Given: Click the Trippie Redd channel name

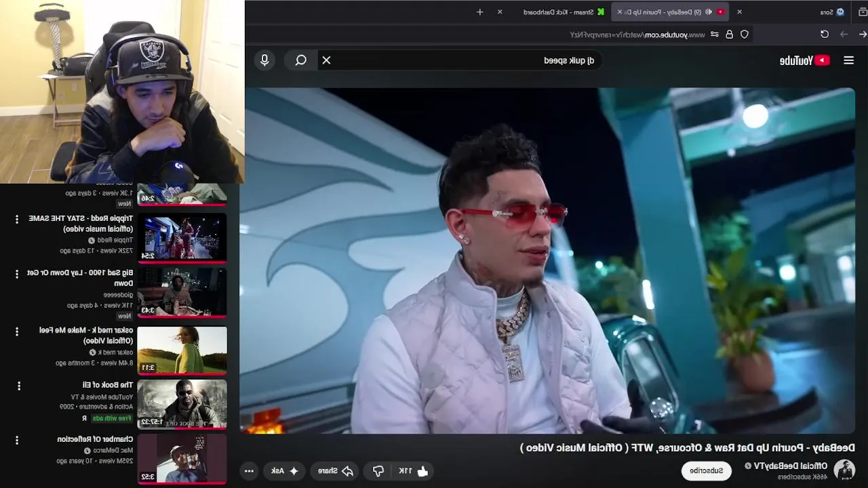Looking at the screenshot, I should (x=115, y=240).
